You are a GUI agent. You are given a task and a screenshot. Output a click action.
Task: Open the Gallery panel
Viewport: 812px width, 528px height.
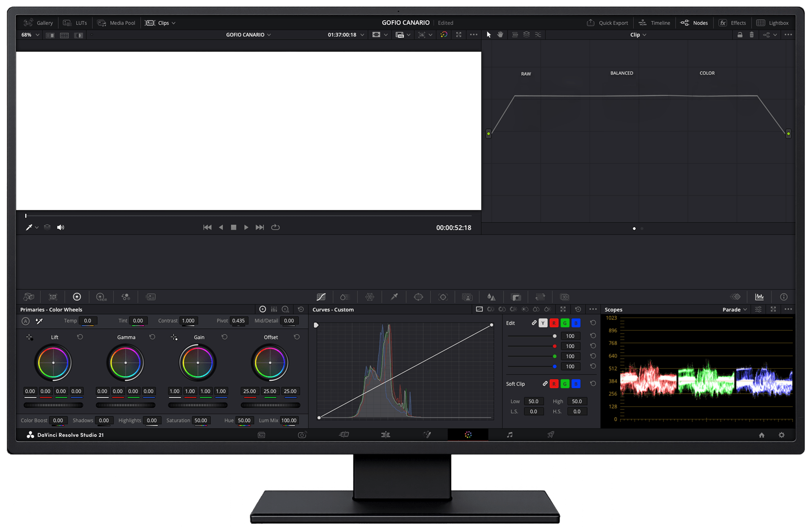38,23
